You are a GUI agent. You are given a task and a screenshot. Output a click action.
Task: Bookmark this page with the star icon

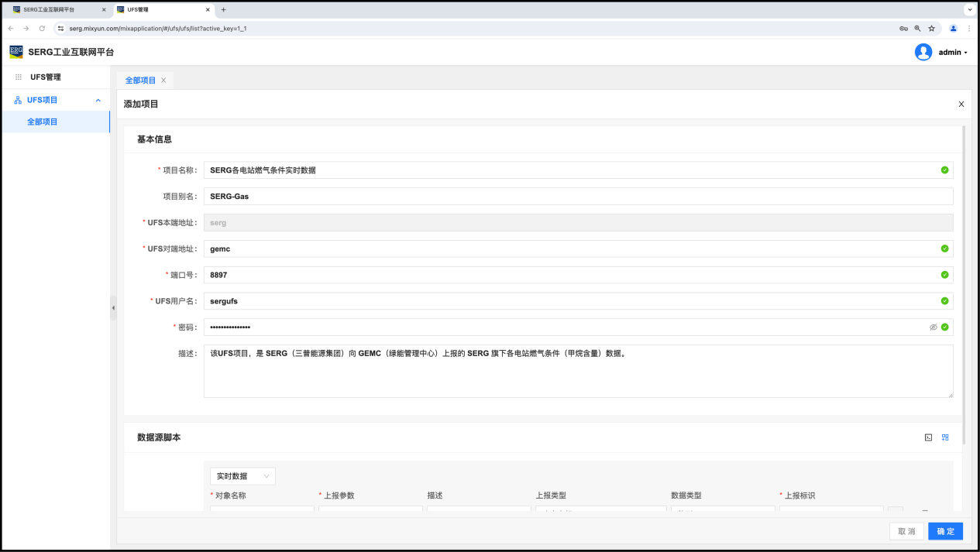tap(931, 29)
